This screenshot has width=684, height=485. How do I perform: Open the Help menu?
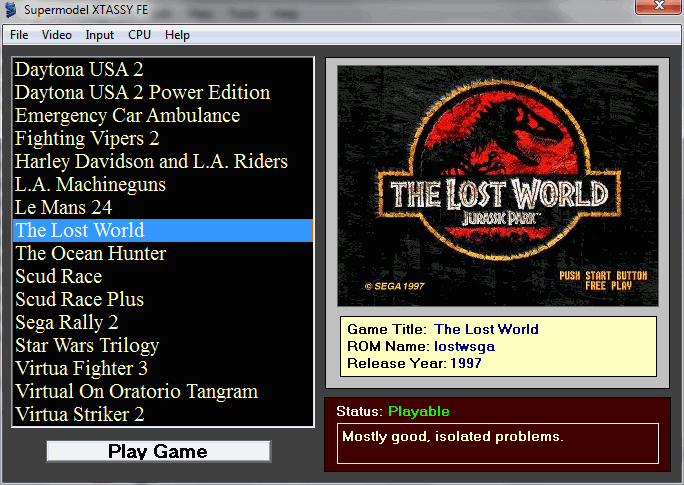(x=177, y=35)
